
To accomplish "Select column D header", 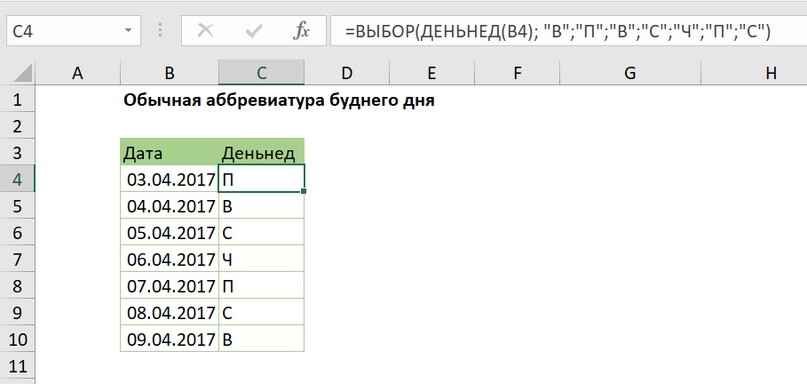I will [346, 74].
